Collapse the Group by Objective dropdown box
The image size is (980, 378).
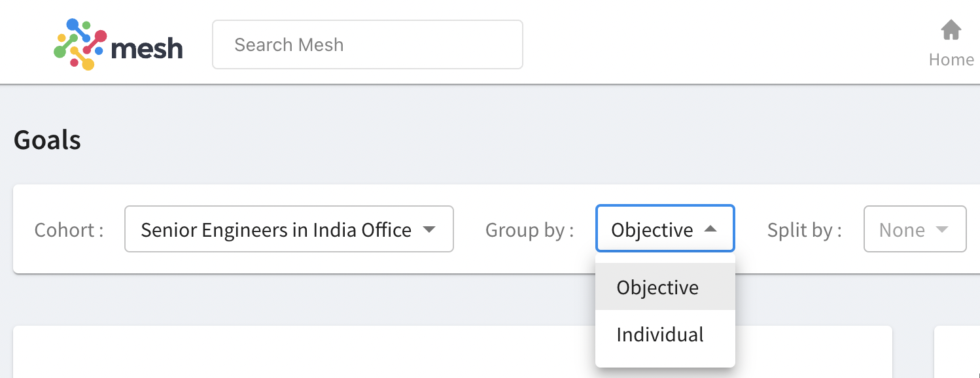[x=665, y=229]
